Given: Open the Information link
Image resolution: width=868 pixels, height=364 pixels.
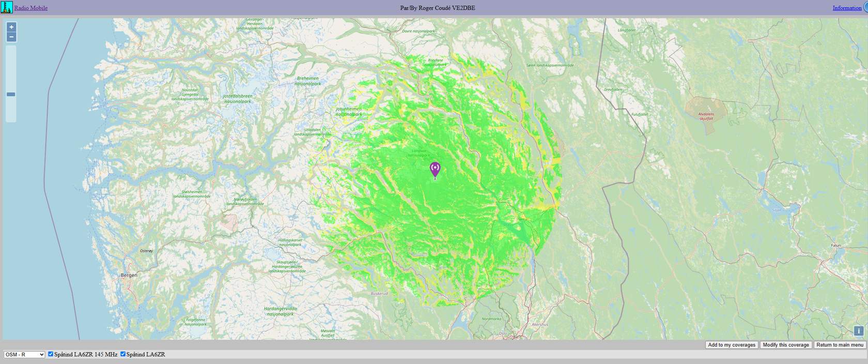Looking at the screenshot, I should pos(846,8).
